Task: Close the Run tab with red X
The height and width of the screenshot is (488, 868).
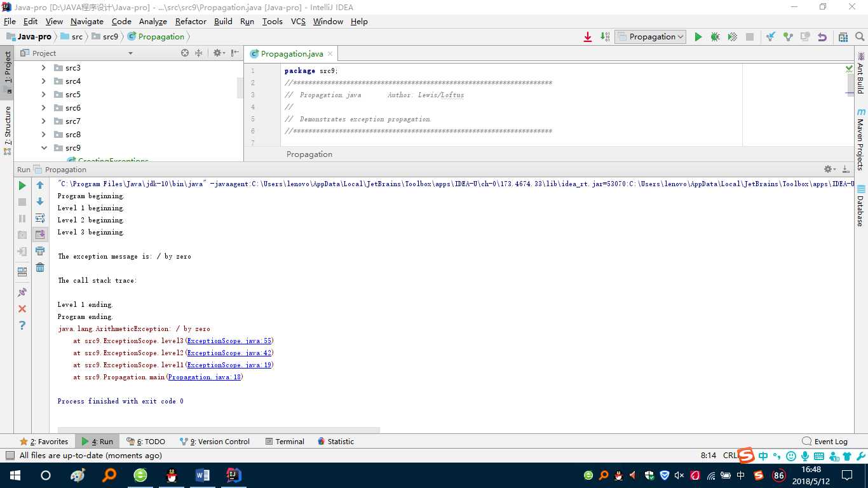Action: [x=22, y=309]
